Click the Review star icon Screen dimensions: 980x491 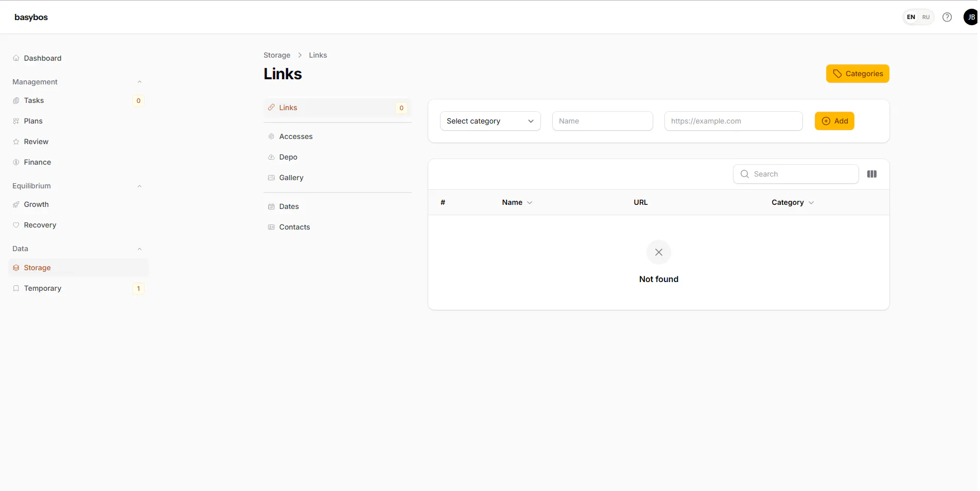click(16, 142)
